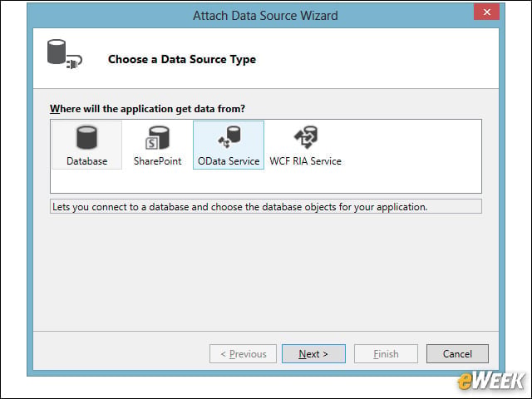Click the 'Where will the application get data from?' label

(147, 109)
